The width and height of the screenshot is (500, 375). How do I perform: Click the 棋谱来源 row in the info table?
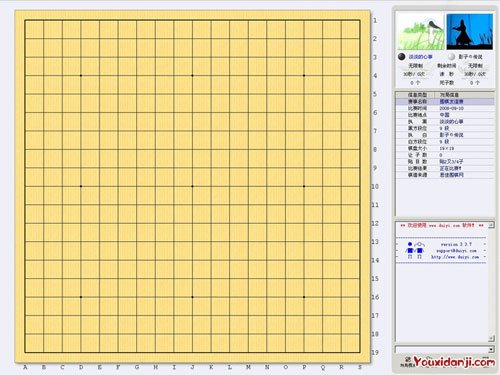tap(445, 175)
